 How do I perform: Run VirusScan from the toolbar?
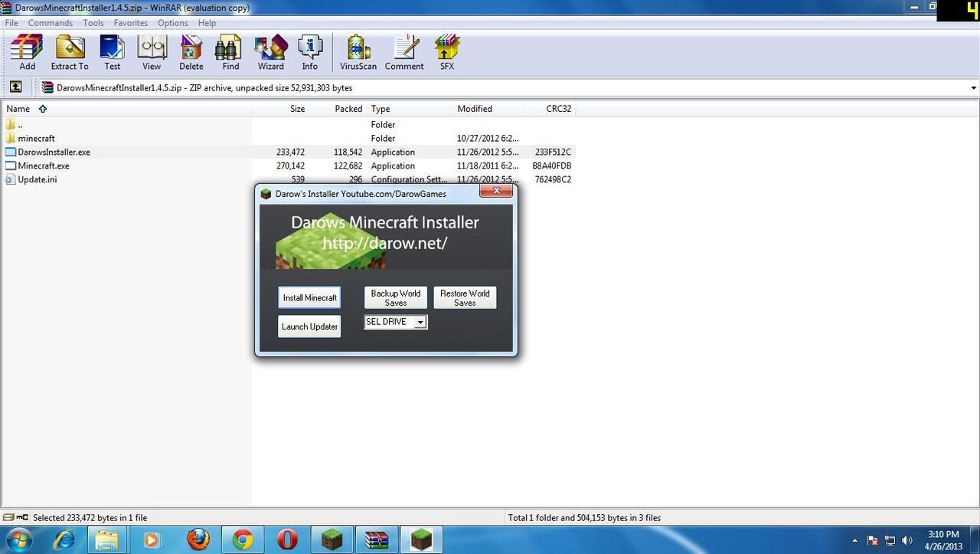point(358,52)
